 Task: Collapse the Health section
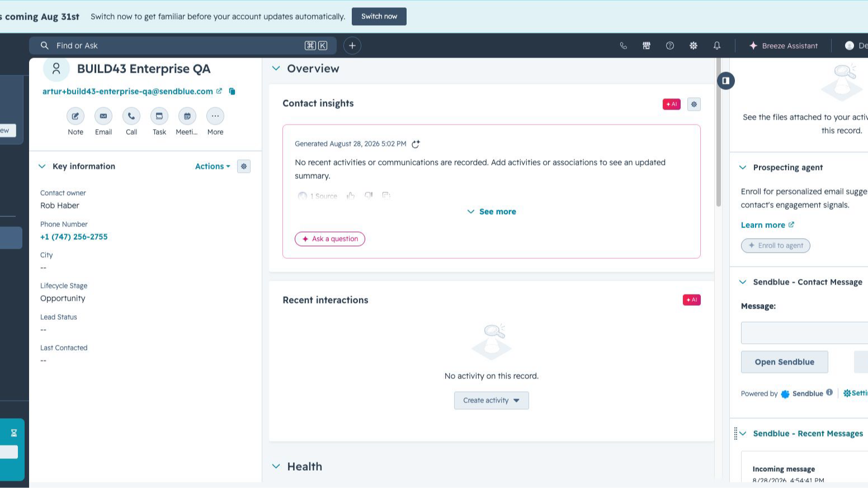(276, 467)
